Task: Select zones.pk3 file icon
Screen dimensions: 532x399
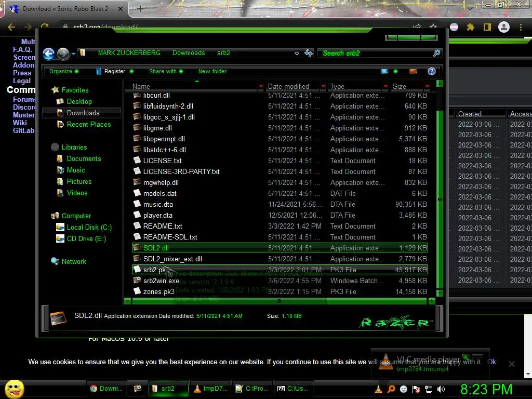Action: tap(137, 291)
